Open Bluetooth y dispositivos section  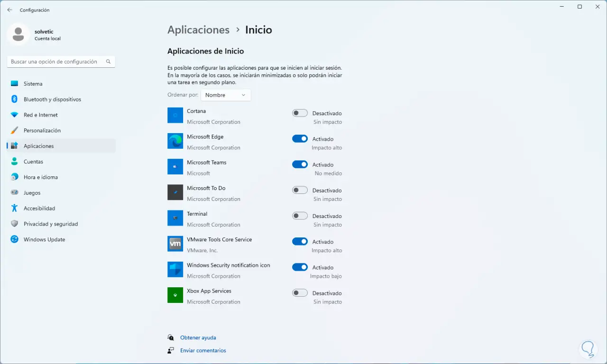click(61, 100)
